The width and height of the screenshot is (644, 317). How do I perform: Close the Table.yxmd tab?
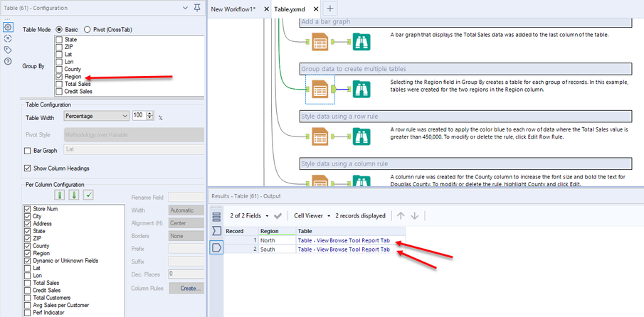[x=315, y=9]
